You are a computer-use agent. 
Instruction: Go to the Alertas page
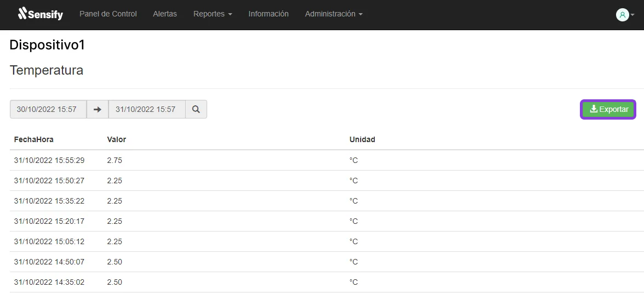[164, 14]
